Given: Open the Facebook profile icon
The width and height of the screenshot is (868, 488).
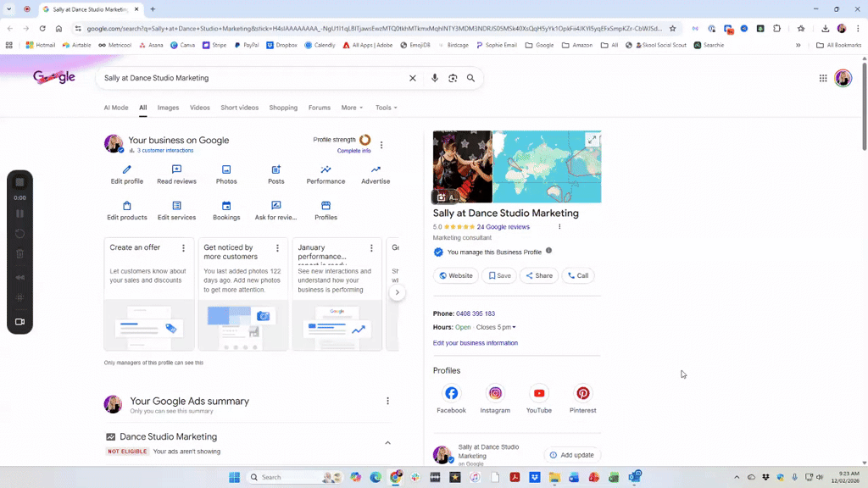Looking at the screenshot, I should click(451, 393).
